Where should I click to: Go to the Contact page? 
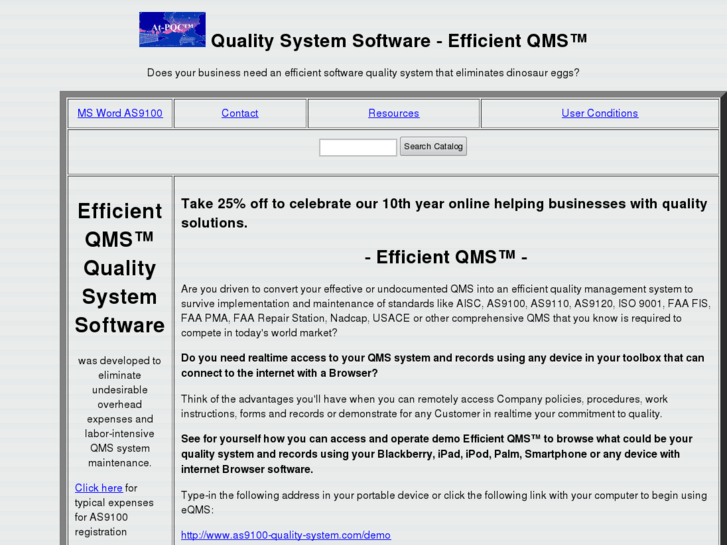[x=240, y=113]
